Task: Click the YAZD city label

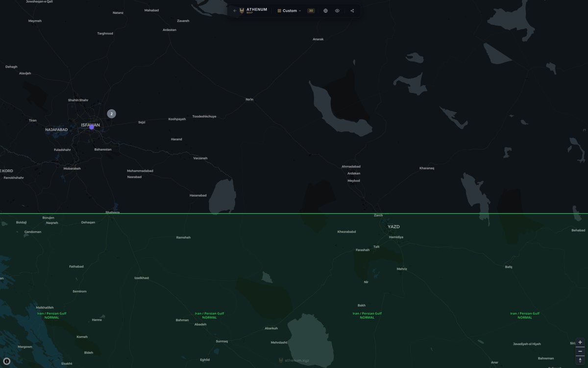Action: point(393,227)
